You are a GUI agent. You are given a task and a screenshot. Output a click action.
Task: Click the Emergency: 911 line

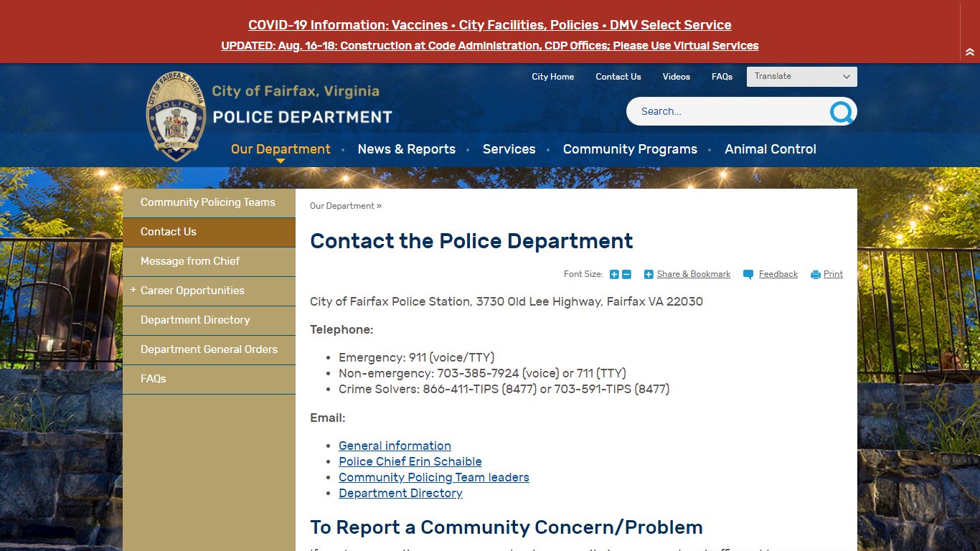(x=417, y=357)
